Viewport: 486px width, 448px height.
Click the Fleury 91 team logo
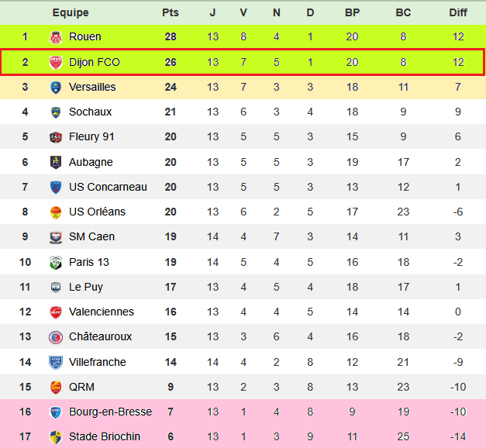[x=56, y=137]
